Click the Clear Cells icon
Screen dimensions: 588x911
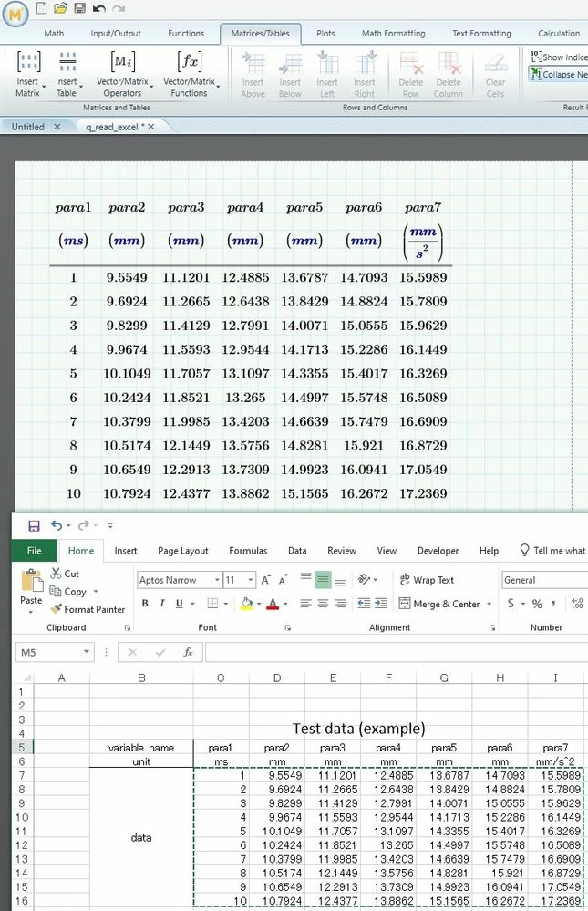496,63
